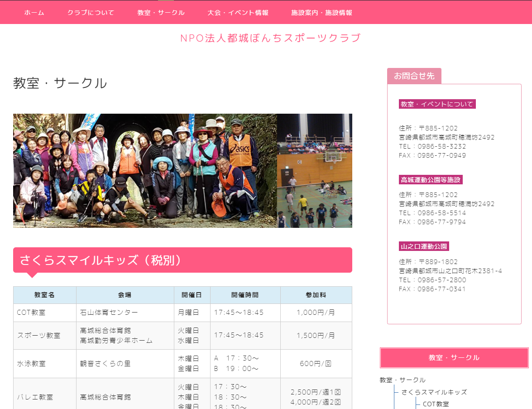
Task: Open the クラブについて navigation item
Action: point(91,13)
